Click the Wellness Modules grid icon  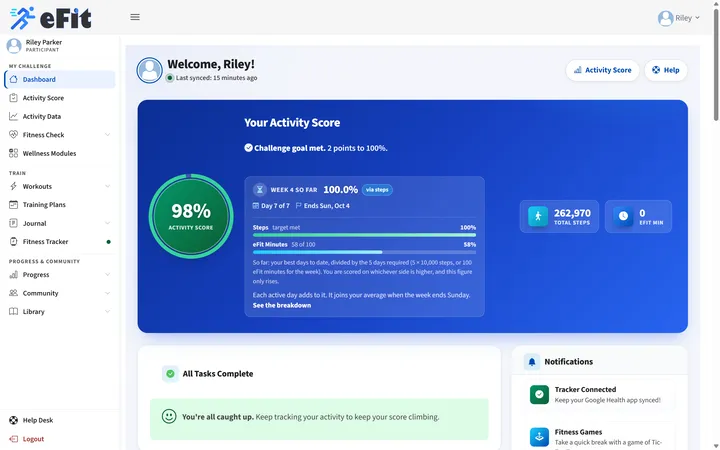coord(13,153)
